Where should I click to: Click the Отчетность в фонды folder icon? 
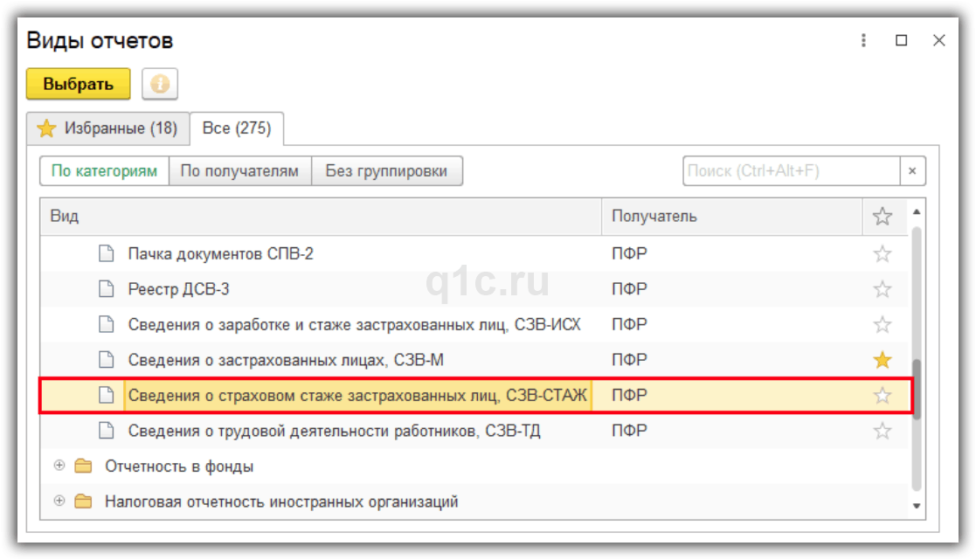click(x=83, y=466)
